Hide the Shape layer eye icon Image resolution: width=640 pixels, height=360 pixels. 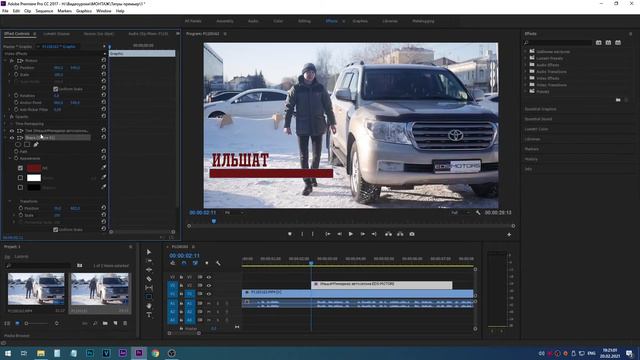(x=12, y=138)
